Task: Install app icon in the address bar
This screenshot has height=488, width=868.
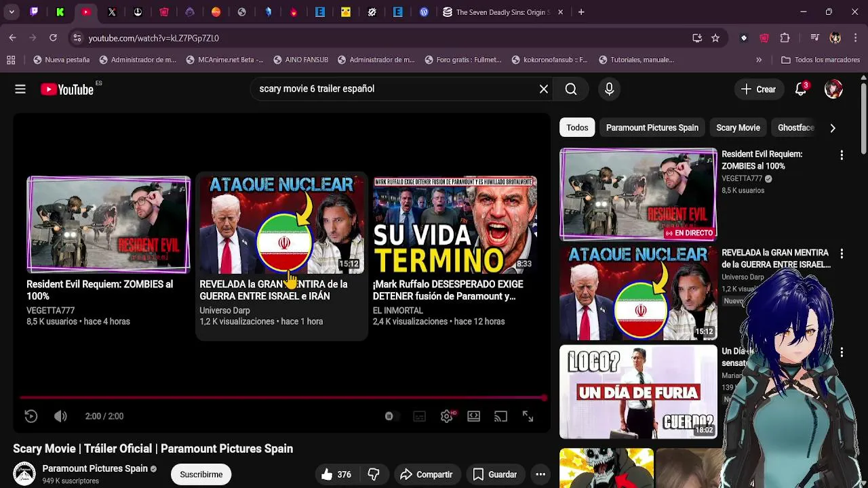Action: point(697,38)
